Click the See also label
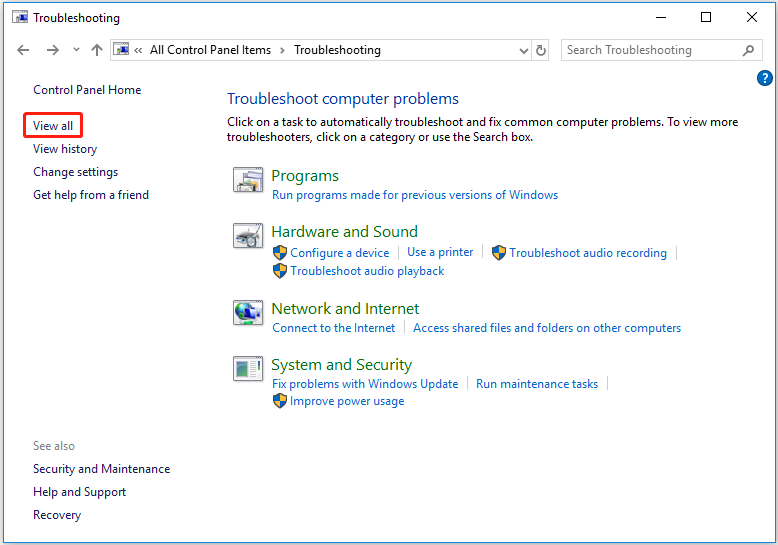778x545 pixels. coord(54,446)
